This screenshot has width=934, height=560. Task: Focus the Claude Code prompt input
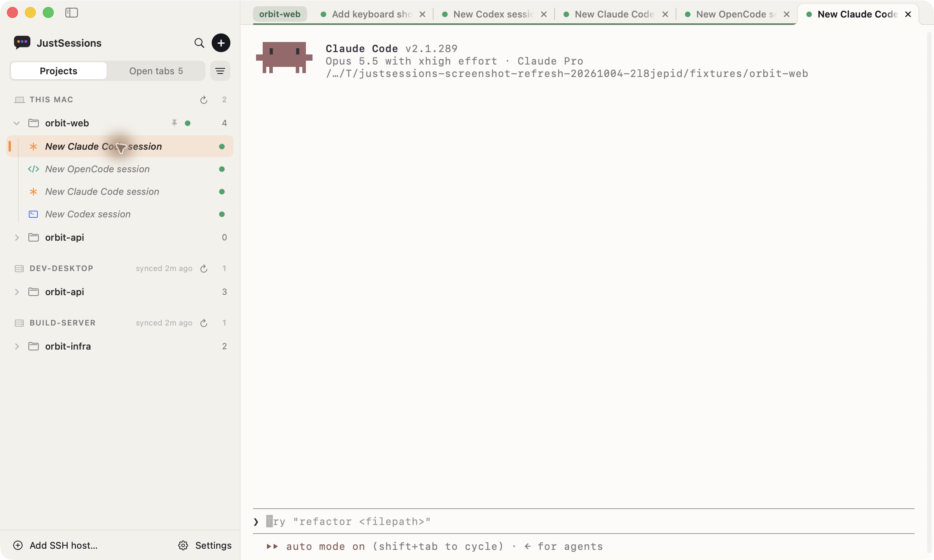pyautogui.click(x=584, y=521)
